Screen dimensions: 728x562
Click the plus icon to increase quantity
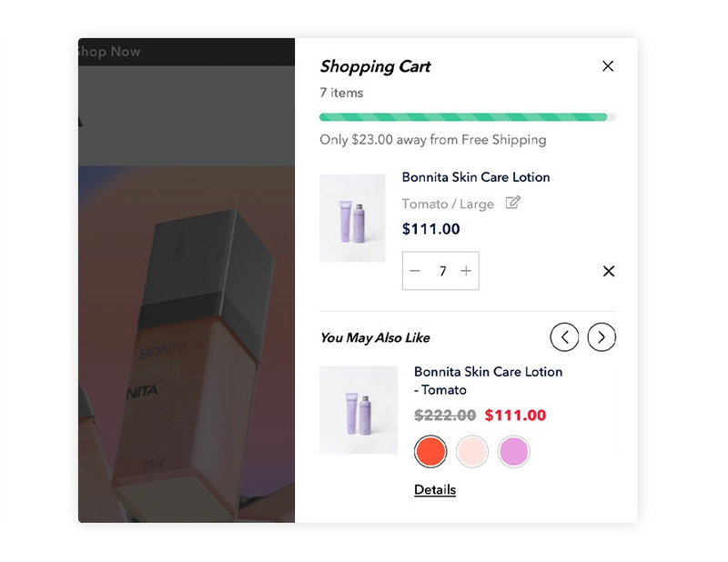pyautogui.click(x=466, y=271)
